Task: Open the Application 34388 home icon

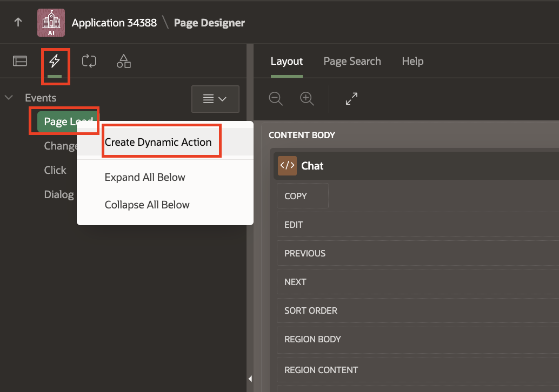Action: [x=51, y=23]
